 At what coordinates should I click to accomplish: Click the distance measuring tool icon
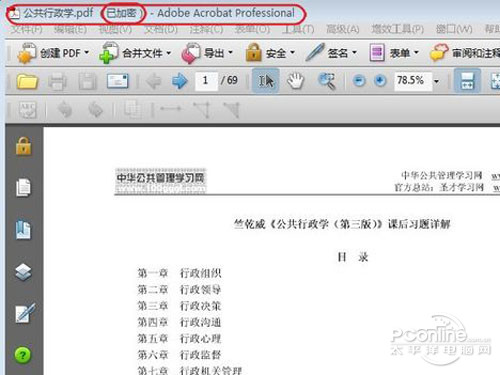pyautogui.click(x=171, y=109)
